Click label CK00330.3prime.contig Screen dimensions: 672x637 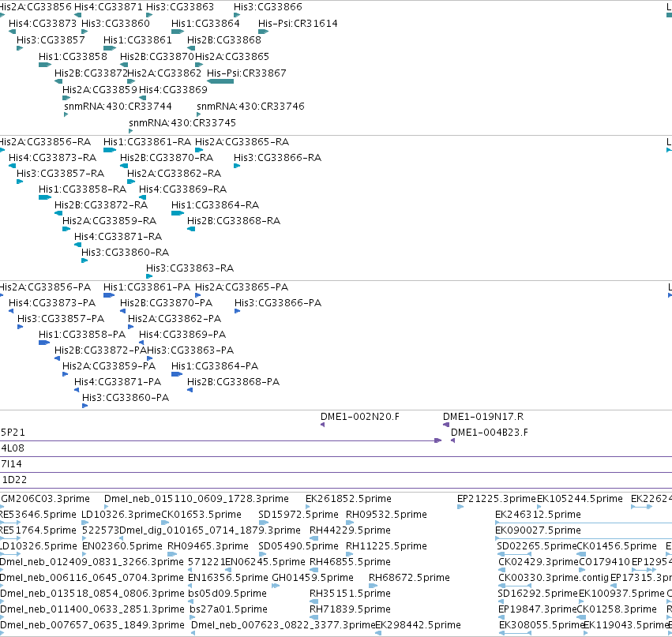pos(554,578)
